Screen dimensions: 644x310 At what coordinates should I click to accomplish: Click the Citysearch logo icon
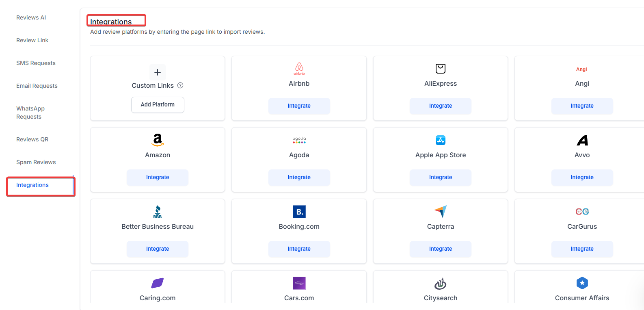tap(441, 283)
